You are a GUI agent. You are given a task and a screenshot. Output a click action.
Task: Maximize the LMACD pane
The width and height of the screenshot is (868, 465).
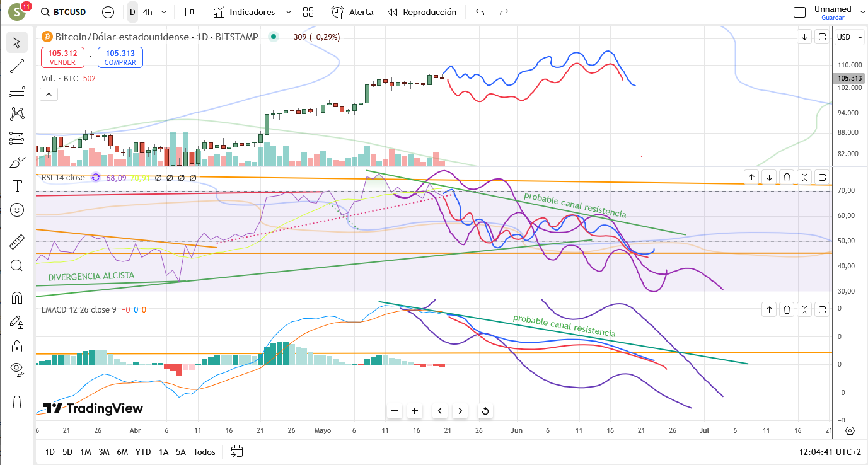(x=822, y=309)
